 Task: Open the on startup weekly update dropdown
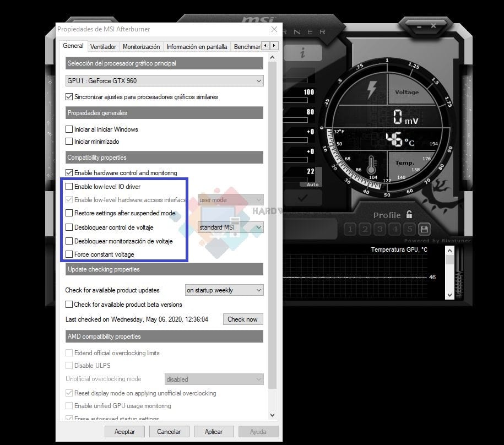click(224, 290)
